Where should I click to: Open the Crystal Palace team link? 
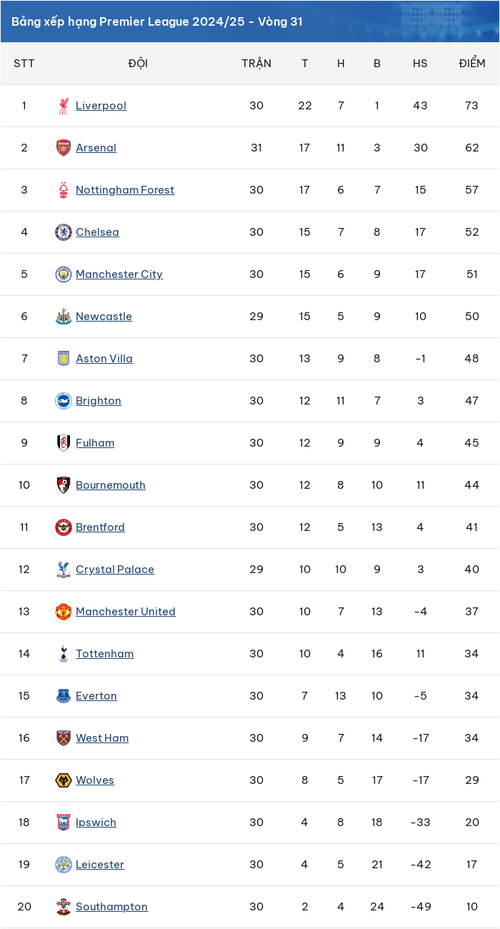(115, 569)
